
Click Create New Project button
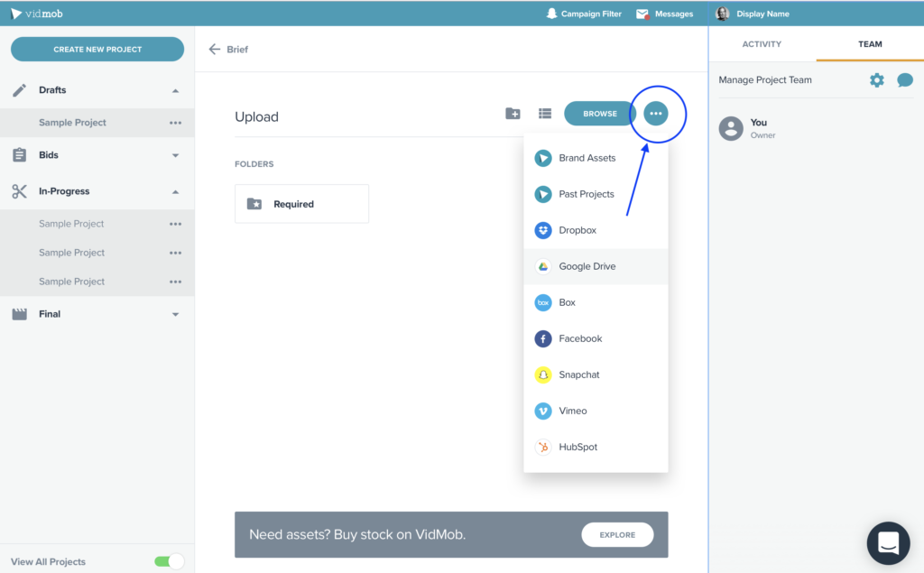(97, 49)
